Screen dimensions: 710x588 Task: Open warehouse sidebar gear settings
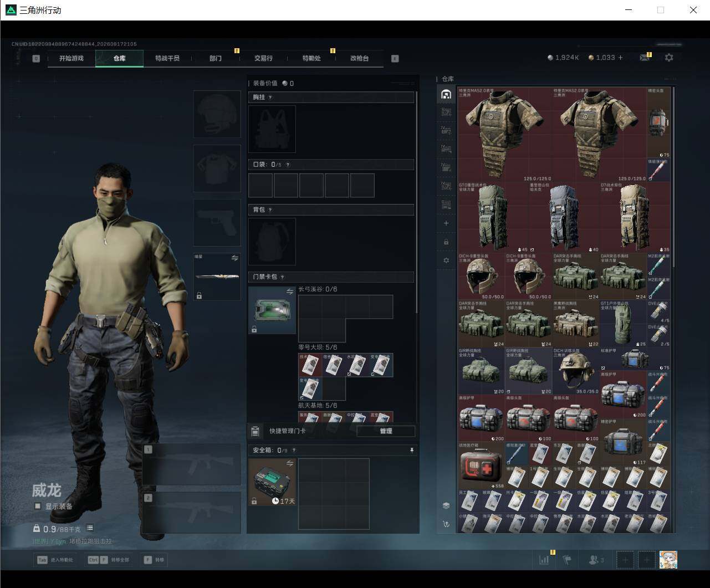446,260
